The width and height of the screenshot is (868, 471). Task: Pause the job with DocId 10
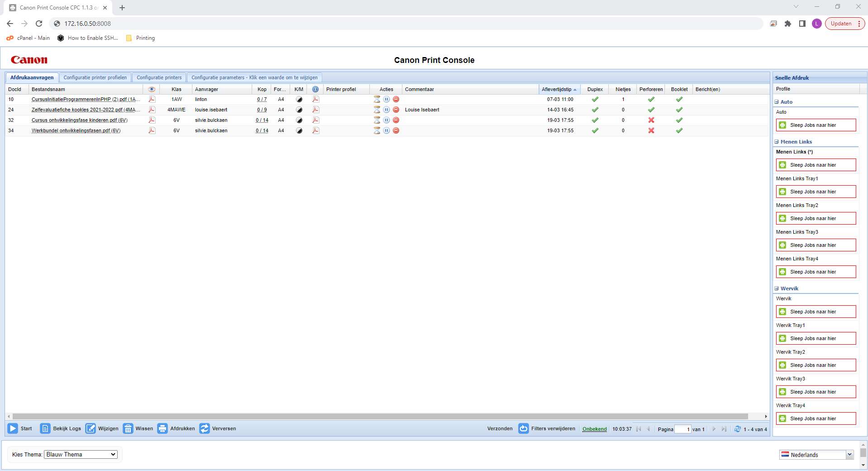386,99
